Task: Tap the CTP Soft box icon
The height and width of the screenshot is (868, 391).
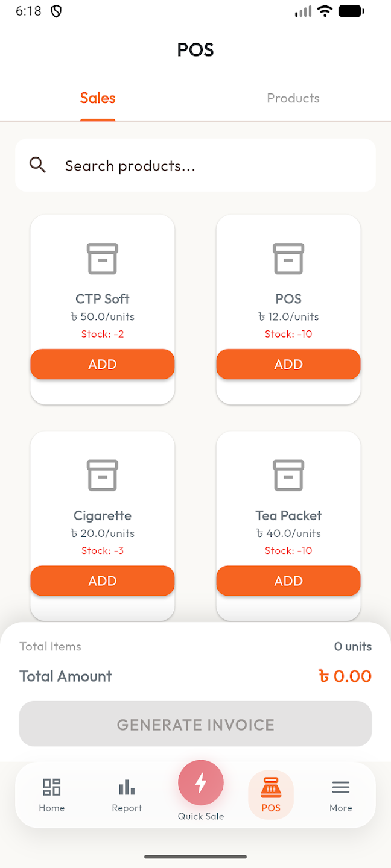Action: (103, 259)
